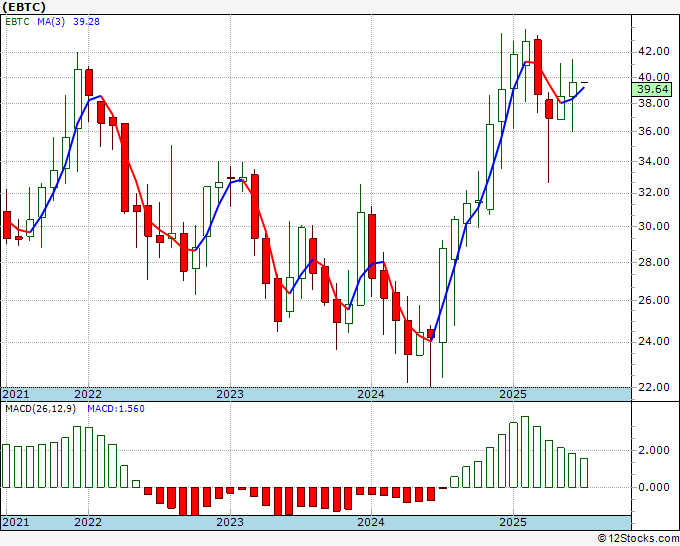Click 2021 on the price chart timeline
Image resolution: width=680 pixels, height=546 pixels.
(x=16, y=394)
